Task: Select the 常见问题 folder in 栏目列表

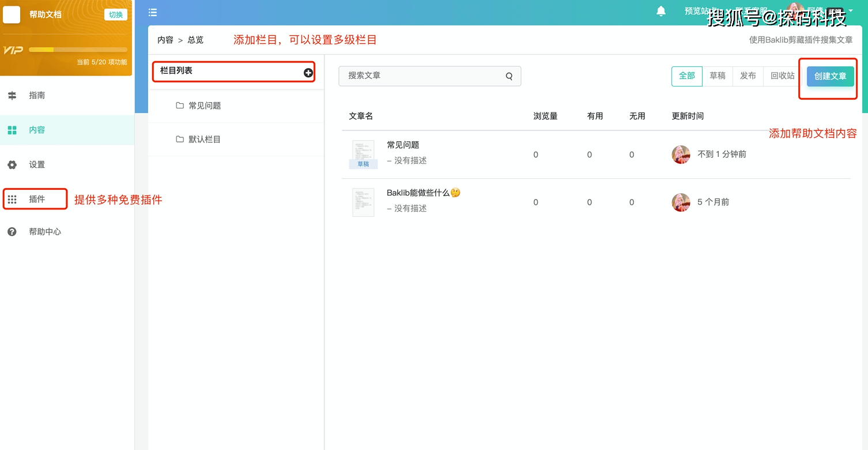Action: (x=204, y=106)
